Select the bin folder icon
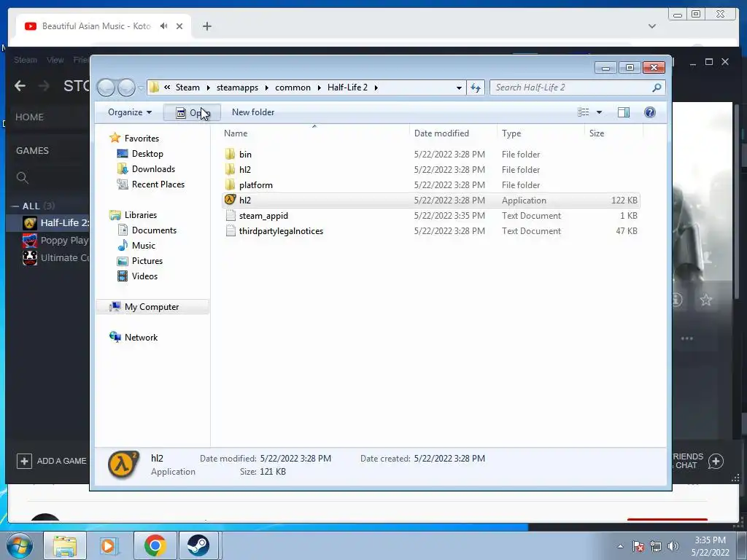747x560 pixels. point(230,155)
